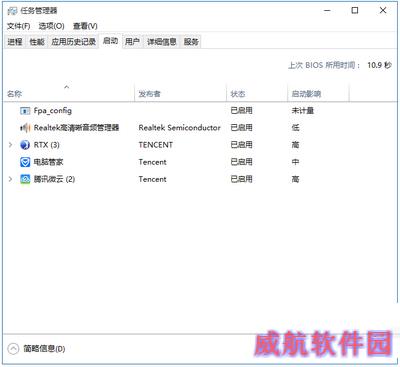
Task: Close the Task Manager window
Action: coord(383,10)
